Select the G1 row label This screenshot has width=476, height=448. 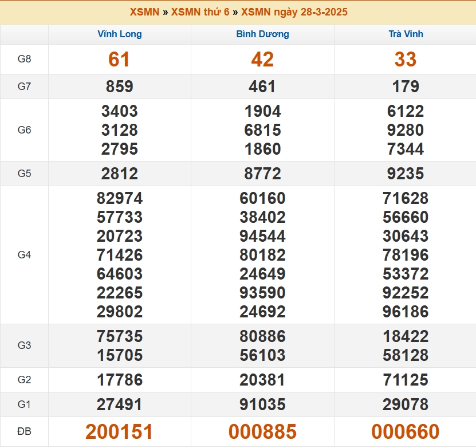pyautogui.click(x=24, y=404)
